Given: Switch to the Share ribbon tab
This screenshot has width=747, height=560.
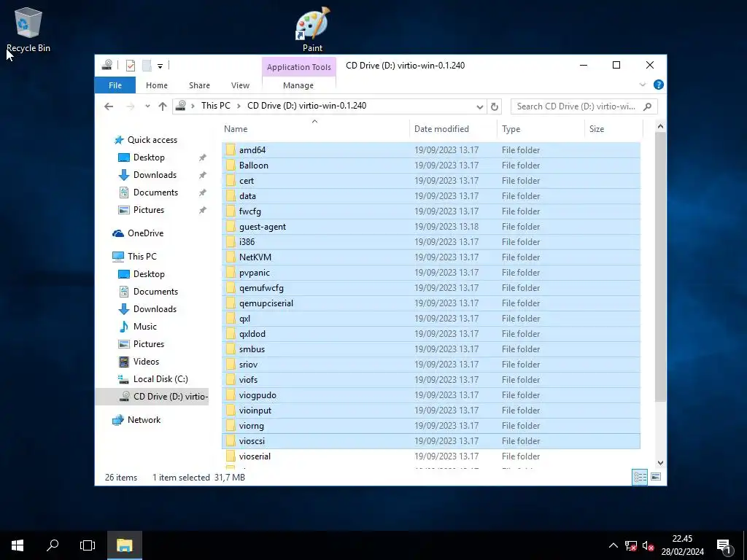Looking at the screenshot, I should point(199,85).
